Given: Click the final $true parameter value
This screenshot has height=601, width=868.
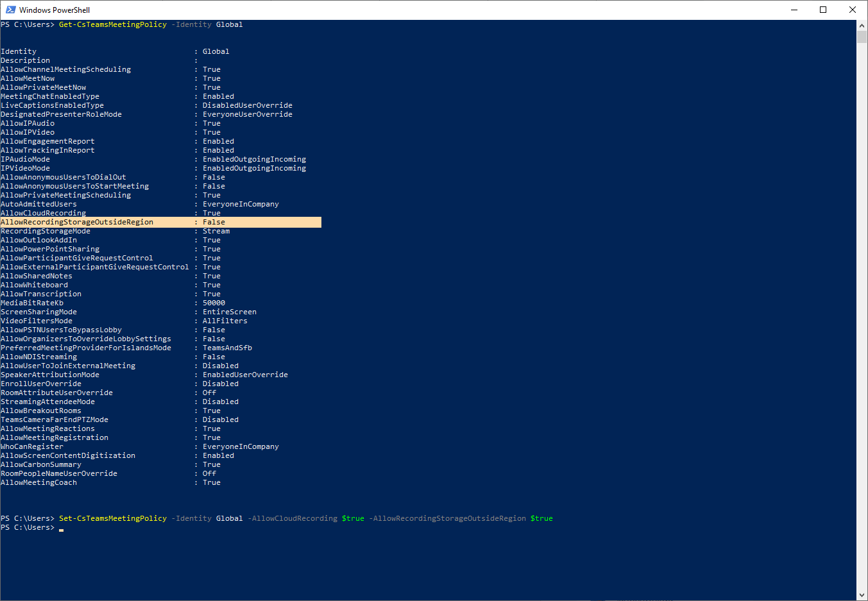Looking at the screenshot, I should [541, 518].
